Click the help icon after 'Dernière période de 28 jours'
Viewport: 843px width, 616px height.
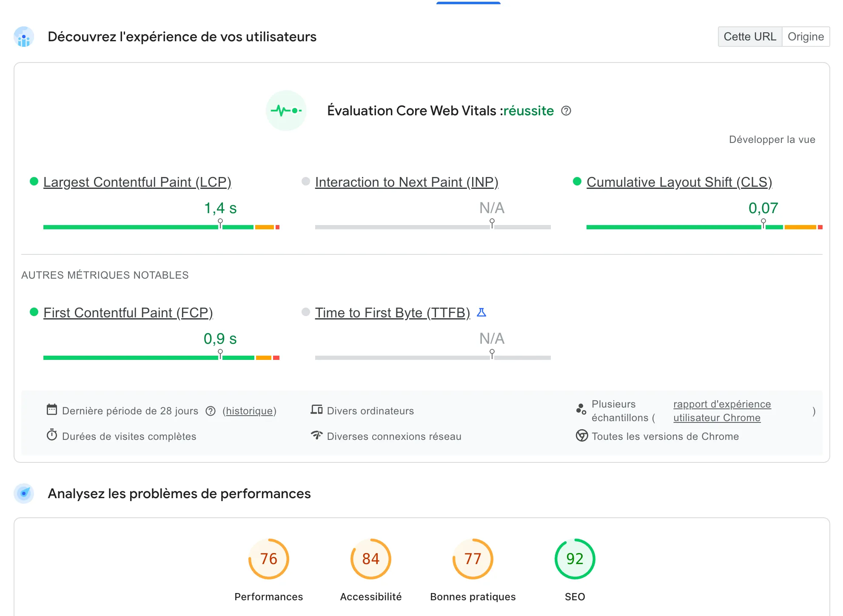coord(211,411)
